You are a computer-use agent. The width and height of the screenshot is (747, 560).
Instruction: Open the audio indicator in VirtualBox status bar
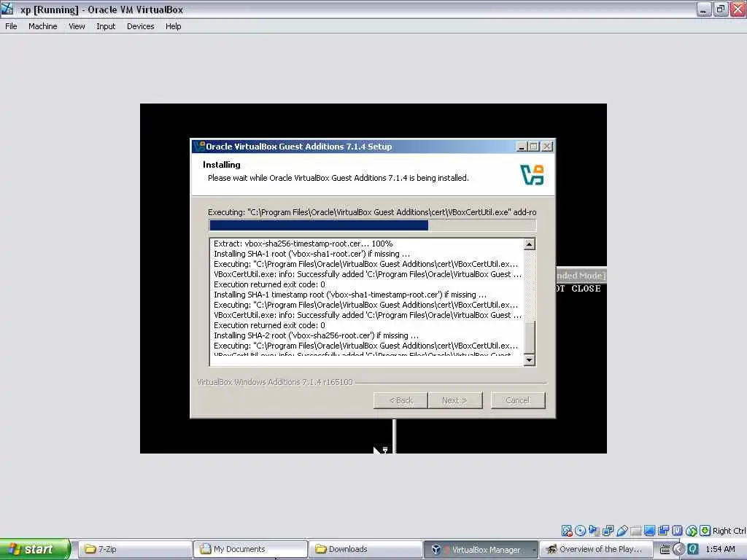point(594,531)
